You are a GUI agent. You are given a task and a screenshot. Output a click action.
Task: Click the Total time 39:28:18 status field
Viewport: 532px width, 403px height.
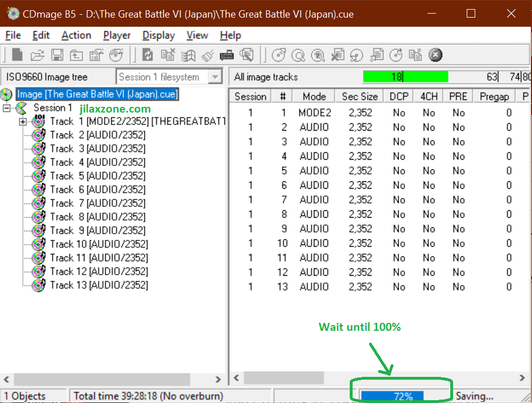pyautogui.click(x=170, y=396)
